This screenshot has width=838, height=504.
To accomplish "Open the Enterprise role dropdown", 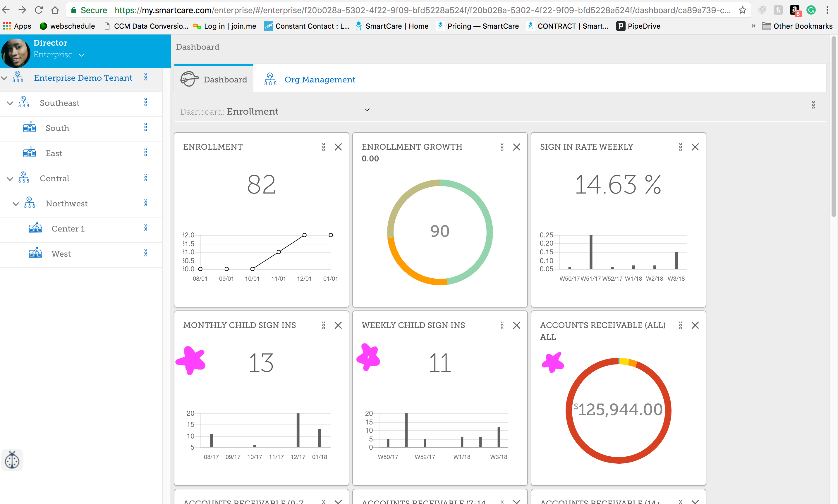I will [59, 55].
